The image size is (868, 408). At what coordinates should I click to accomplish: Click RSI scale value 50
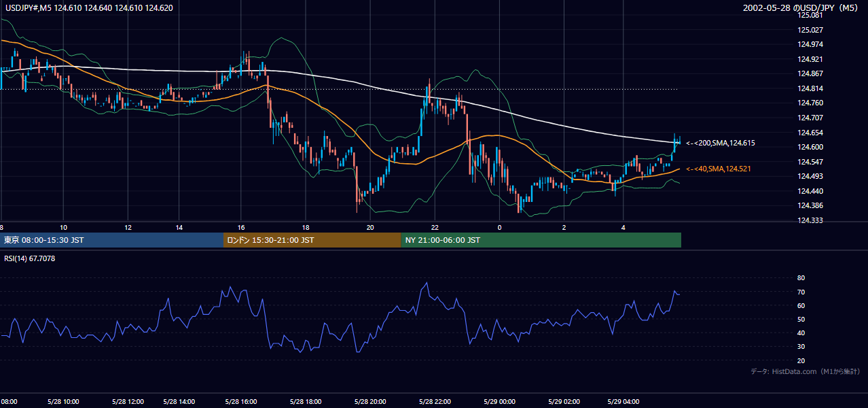[x=801, y=320]
